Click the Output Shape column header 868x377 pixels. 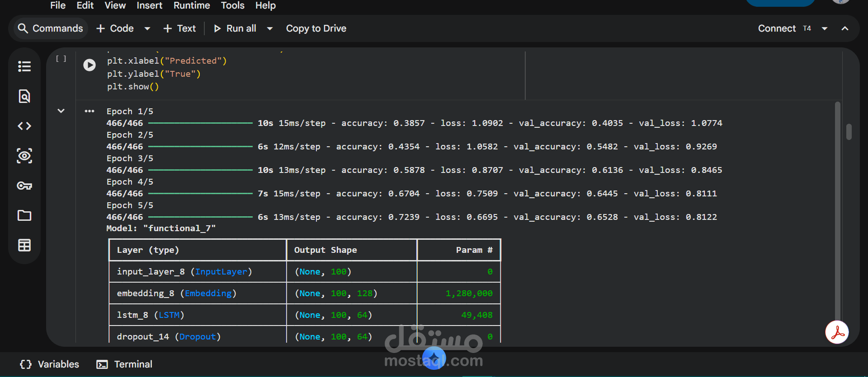click(x=325, y=250)
